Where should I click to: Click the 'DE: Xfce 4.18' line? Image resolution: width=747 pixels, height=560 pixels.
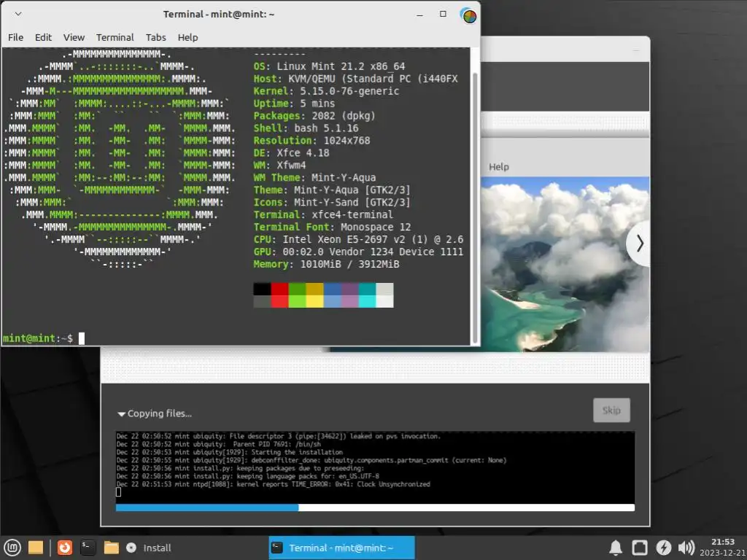click(291, 153)
